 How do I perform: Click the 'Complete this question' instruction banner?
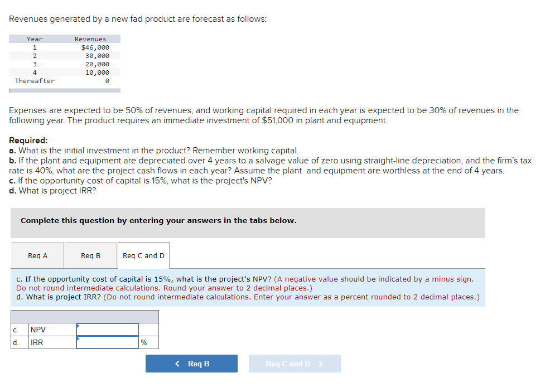click(248, 222)
